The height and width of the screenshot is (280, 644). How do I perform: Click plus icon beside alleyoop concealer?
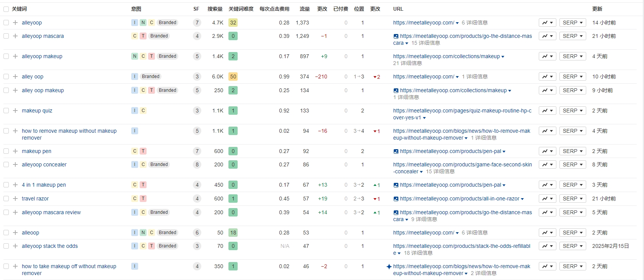15,164
